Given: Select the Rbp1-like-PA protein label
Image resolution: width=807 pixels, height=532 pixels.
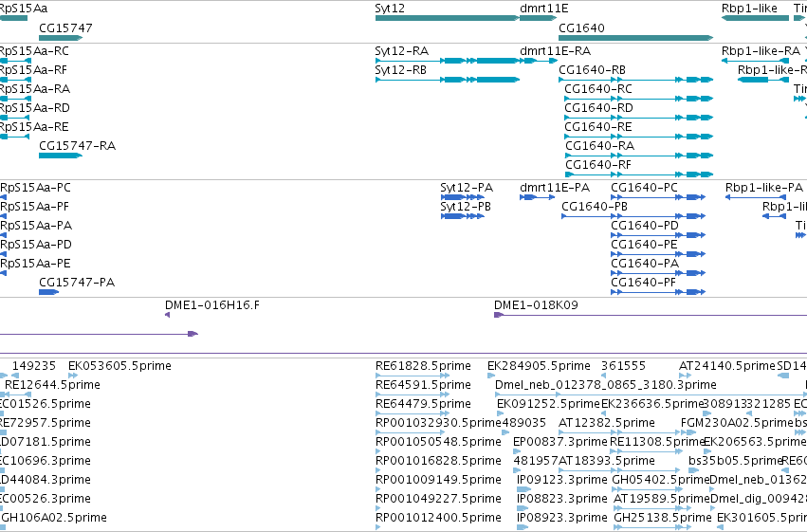Looking at the screenshot, I should click(764, 188).
